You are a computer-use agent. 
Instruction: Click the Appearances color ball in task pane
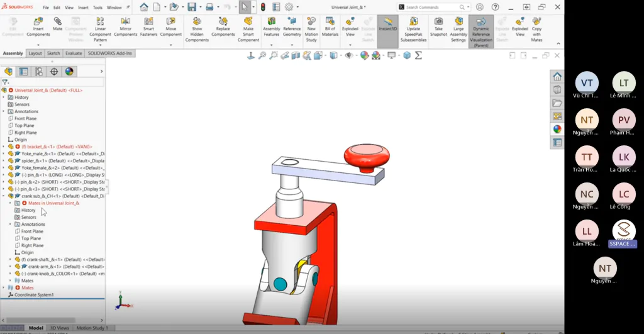[557, 129]
